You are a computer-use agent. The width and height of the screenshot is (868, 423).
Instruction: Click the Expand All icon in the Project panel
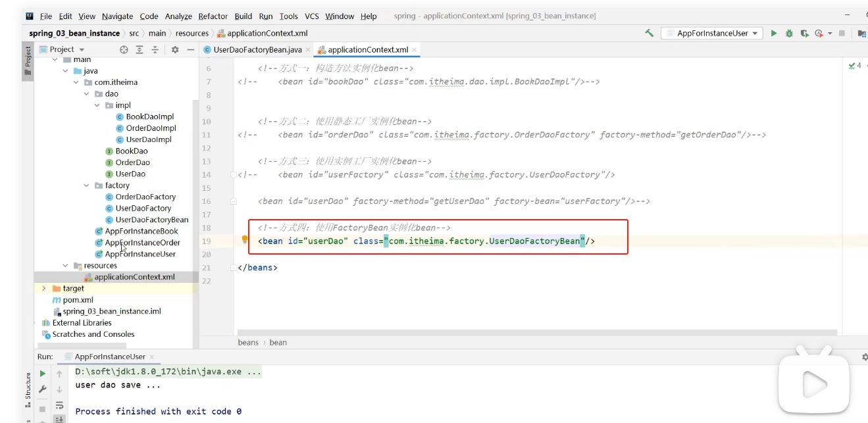pos(140,49)
